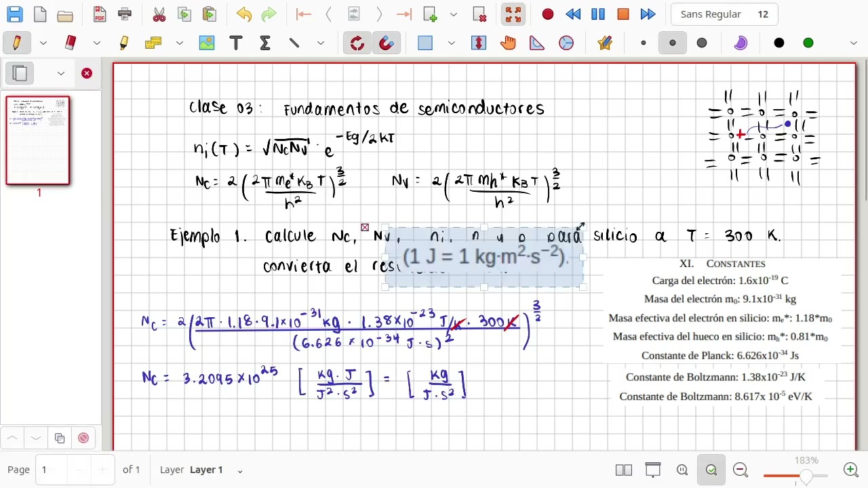Insert a new page after current
The width and height of the screenshot is (868, 488).
(430, 14)
